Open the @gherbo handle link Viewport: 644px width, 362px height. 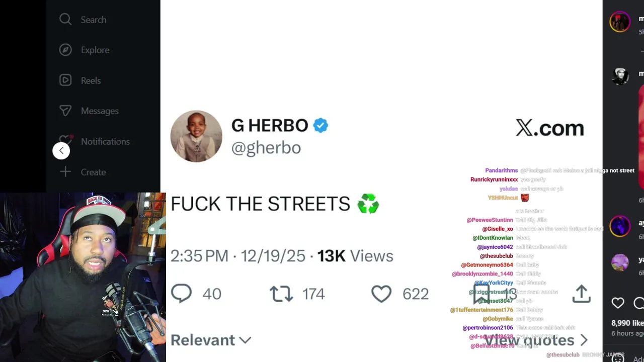pyautogui.click(x=266, y=148)
